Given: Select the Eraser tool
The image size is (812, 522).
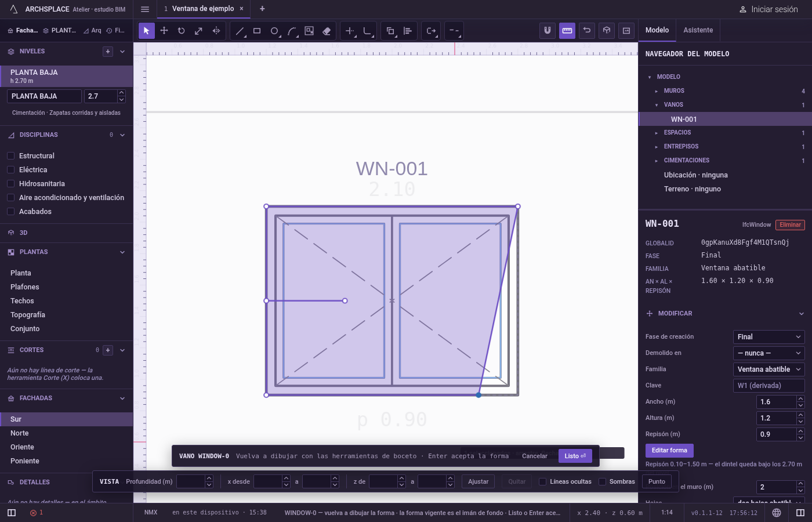Looking at the screenshot, I should pyautogui.click(x=327, y=31).
